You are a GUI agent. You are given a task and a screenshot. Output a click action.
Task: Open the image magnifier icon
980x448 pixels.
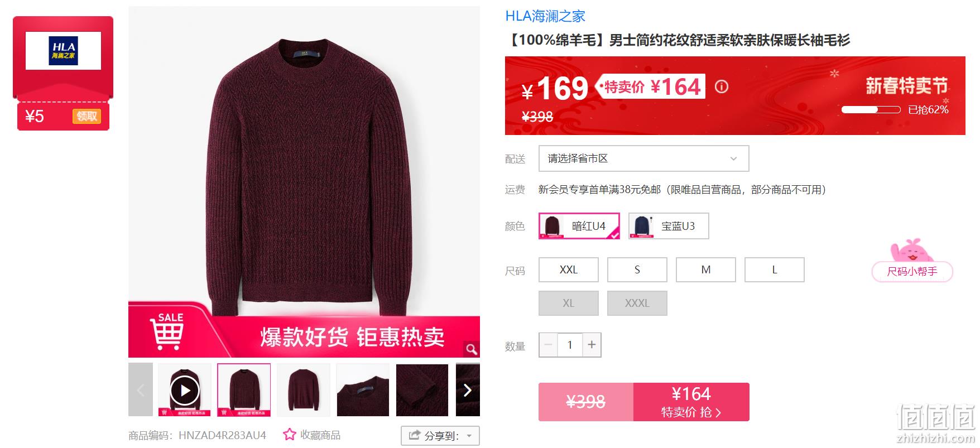(x=472, y=349)
